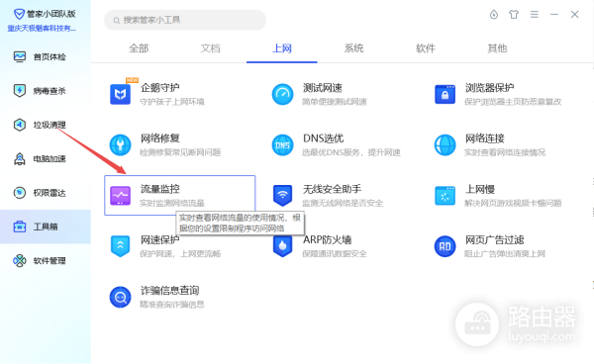
Task: Open the 浏览器保护 lock icon
Action: [x=445, y=94]
